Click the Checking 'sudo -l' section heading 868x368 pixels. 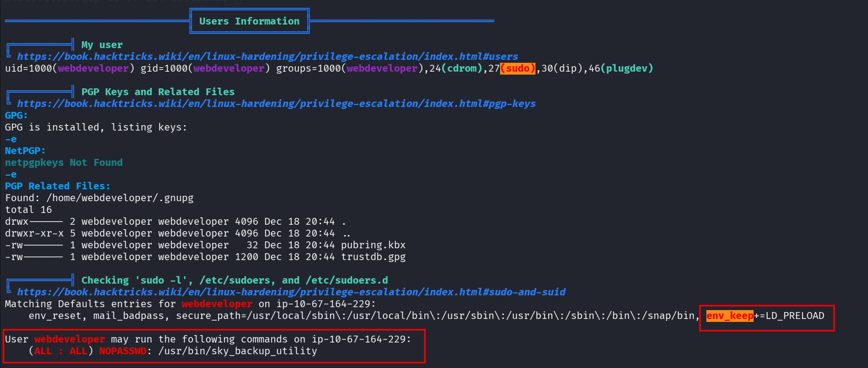pyautogui.click(x=234, y=280)
